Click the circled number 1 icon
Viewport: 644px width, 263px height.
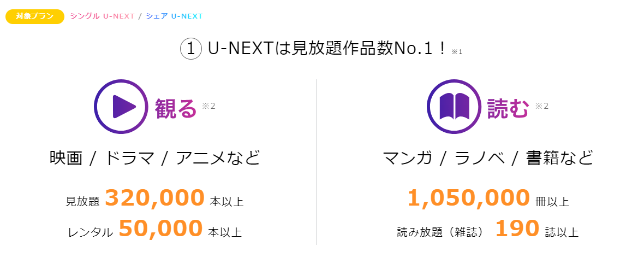191,49
